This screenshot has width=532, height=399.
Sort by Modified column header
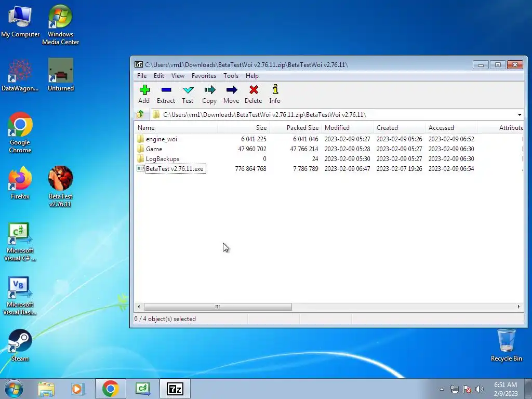pyautogui.click(x=347, y=128)
